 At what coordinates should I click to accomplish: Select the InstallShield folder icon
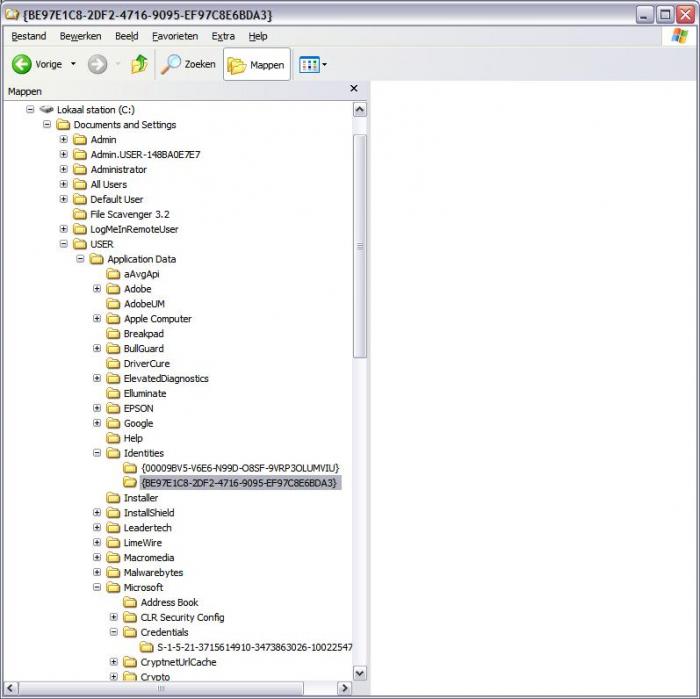click(x=113, y=512)
